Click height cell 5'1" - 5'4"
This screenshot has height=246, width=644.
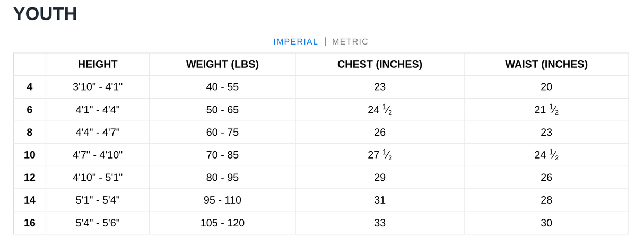tap(98, 200)
